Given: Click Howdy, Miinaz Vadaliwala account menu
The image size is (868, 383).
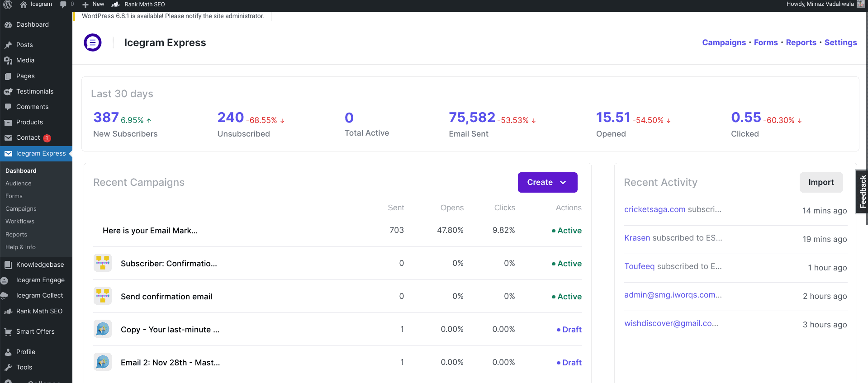Looking at the screenshot, I should (820, 4).
